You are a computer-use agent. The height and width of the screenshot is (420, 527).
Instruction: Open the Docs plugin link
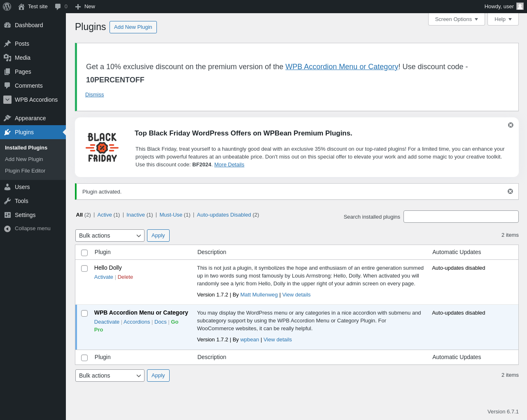coord(161,322)
